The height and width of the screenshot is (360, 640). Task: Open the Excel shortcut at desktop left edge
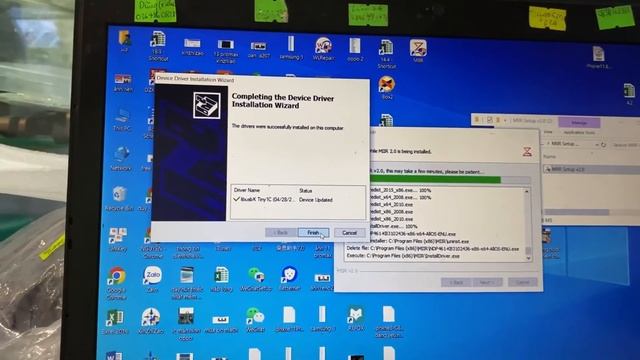116,322
